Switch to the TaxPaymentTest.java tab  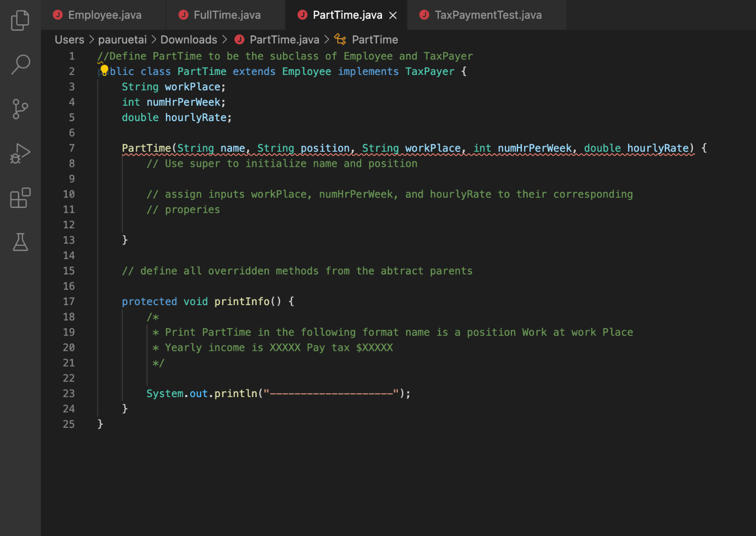pyautogui.click(x=487, y=15)
